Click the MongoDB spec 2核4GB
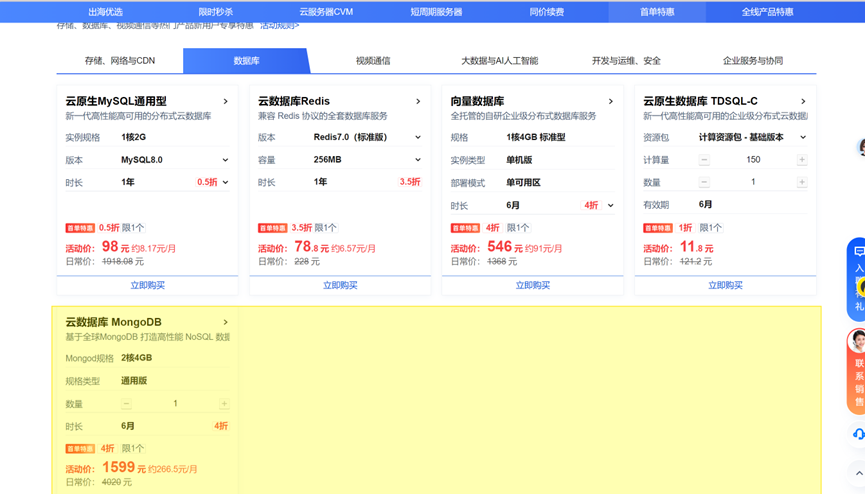 pyautogui.click(x=136, y=358)
